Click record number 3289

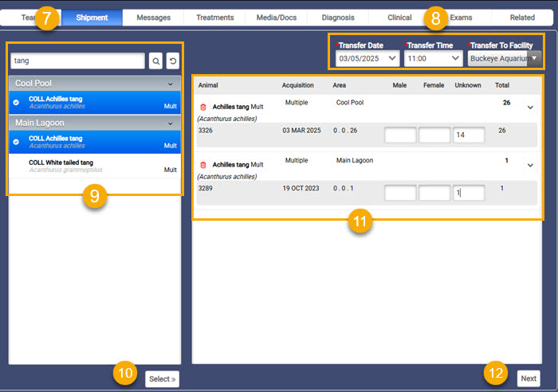coord(206,188)
